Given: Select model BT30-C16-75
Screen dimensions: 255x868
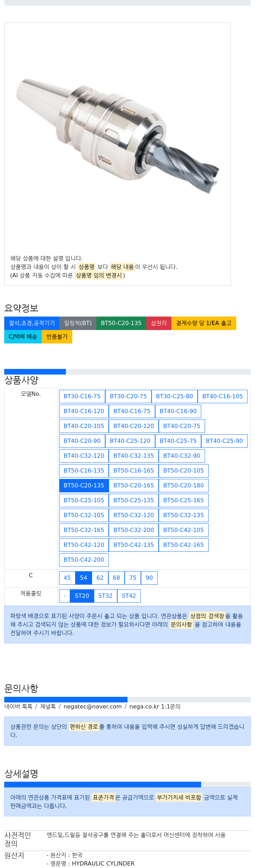Looking at the screenshot, I should [x=82, y=396].
